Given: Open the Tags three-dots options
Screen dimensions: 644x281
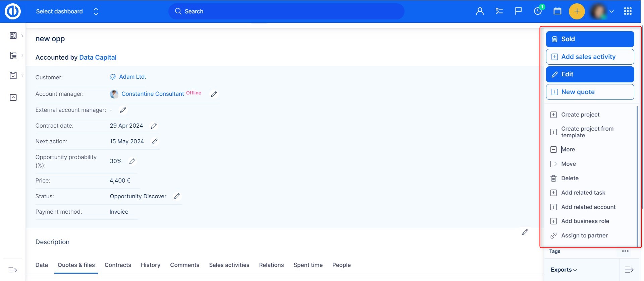Looking at the screenshot, I should (625, 251).
